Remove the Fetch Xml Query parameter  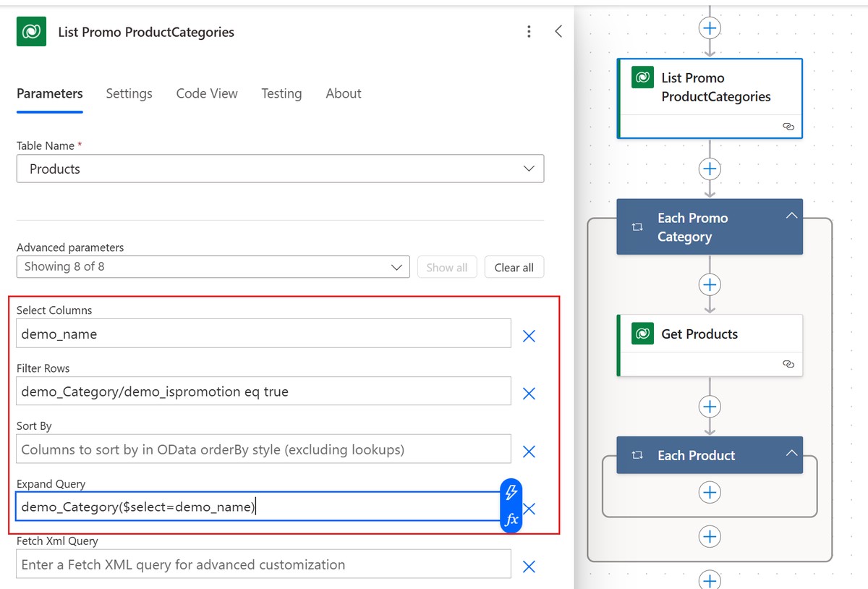tap(529, 567)
